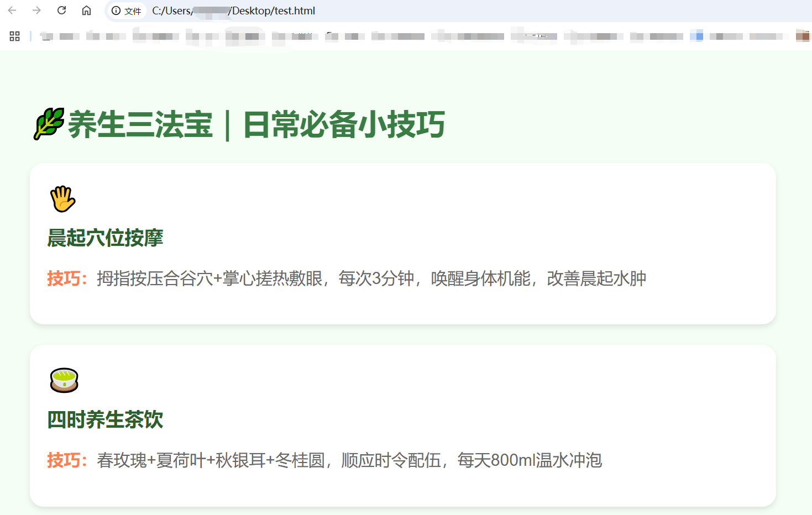This screenshot has height=515, width=812.
Task: Click the page title 养生三法宝｜日常必备小技巧
Action: (x=256, y=124)
